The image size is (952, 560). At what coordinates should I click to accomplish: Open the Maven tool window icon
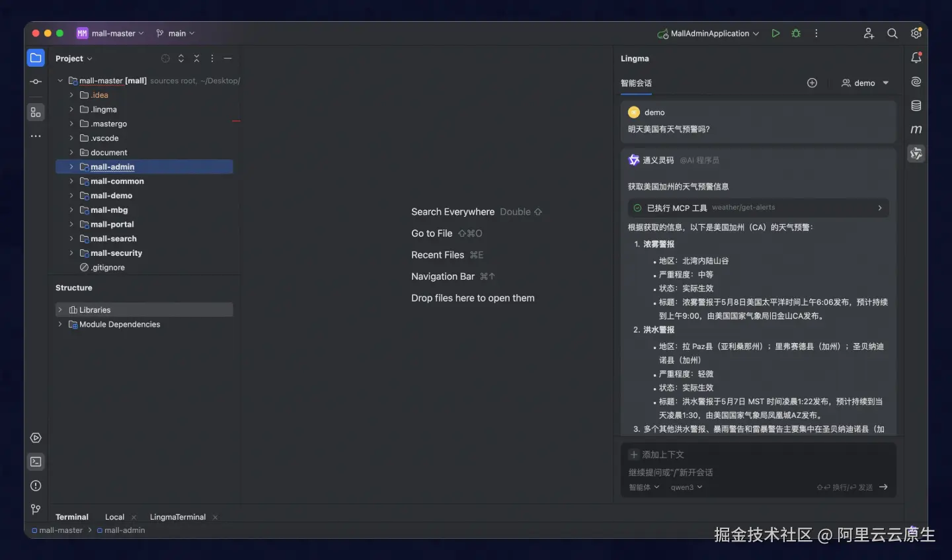coord(916,130)
